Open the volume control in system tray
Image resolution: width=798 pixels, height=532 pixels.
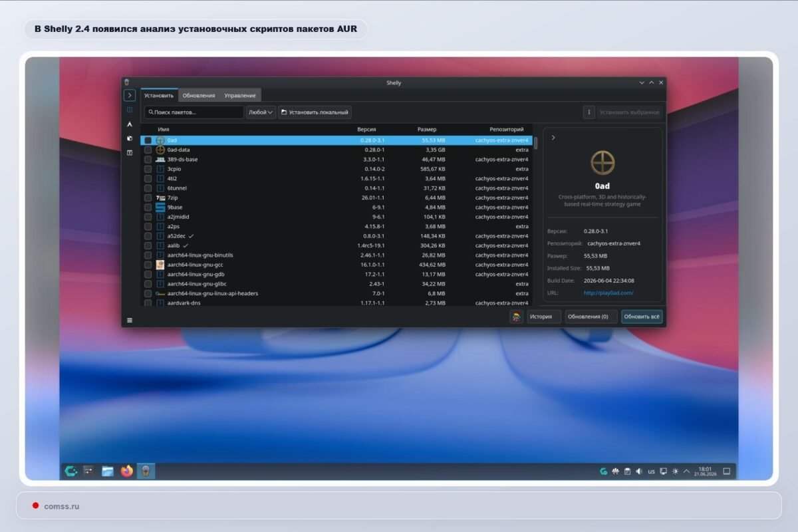639,471
